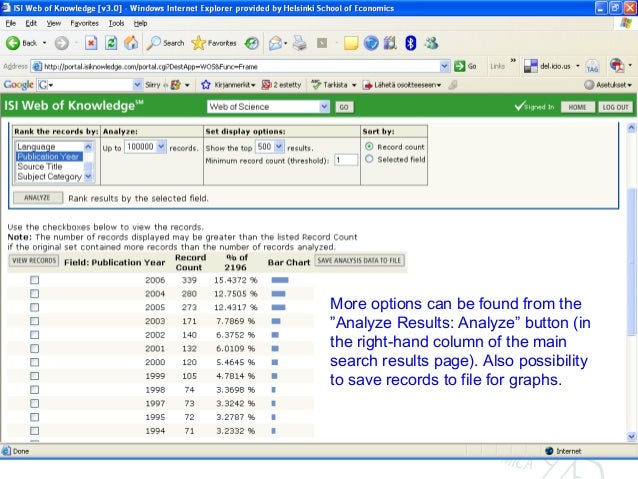The height and width of the screenshot is (479, 638).
Task: Go back with the Back arrow icon
Action: [x=13, y=43]
